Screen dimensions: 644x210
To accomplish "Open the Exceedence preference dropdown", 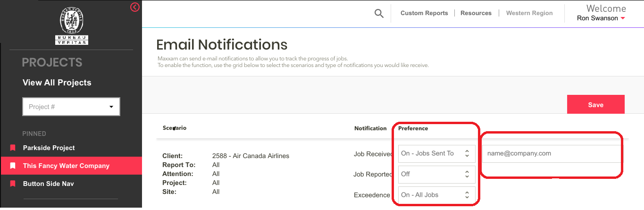I will click(436, 195).
